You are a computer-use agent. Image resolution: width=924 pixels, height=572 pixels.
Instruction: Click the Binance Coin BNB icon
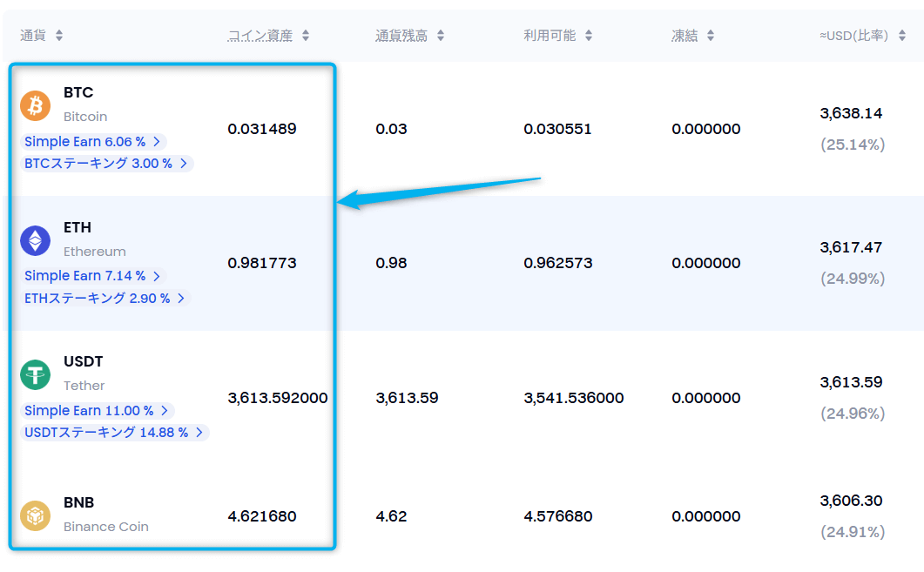click(x=36, y=515)
